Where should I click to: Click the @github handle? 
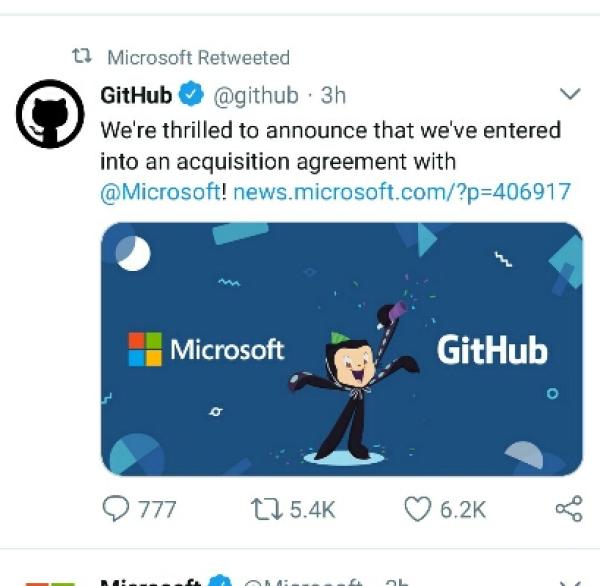256,96
